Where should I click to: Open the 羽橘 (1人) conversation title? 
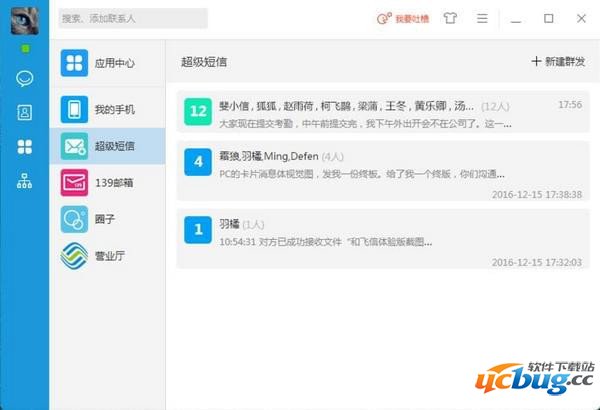click(x=241, y=224)
